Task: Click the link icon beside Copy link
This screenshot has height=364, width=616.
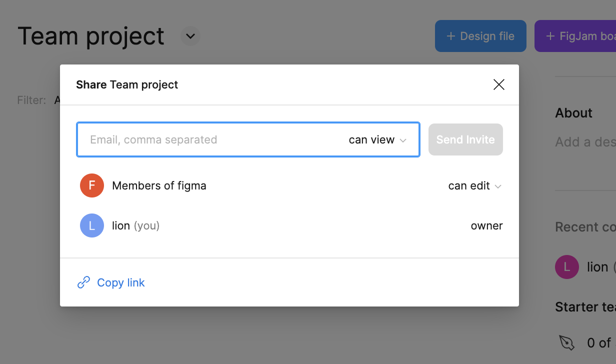Action: pyautogui.click(x=83, y=282)
